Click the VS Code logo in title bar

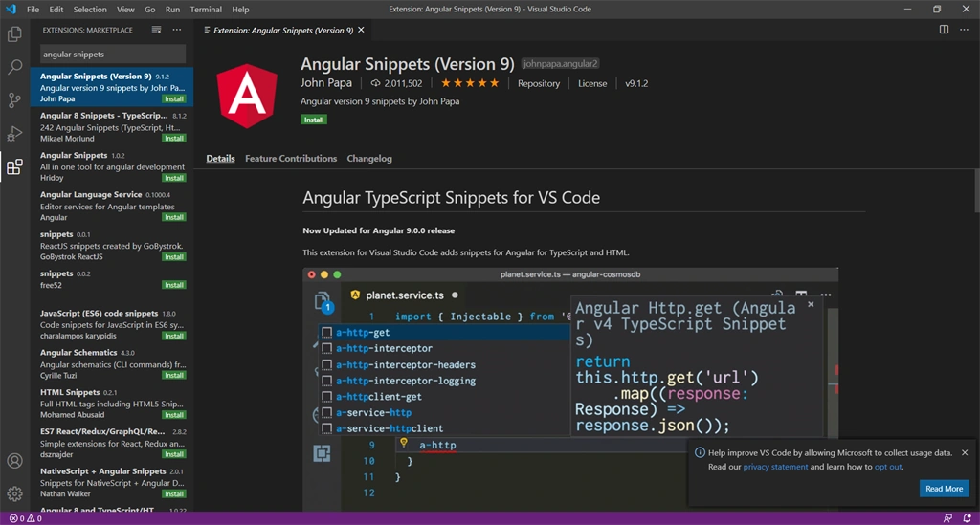pyautogui.click(x=11, y=10)
